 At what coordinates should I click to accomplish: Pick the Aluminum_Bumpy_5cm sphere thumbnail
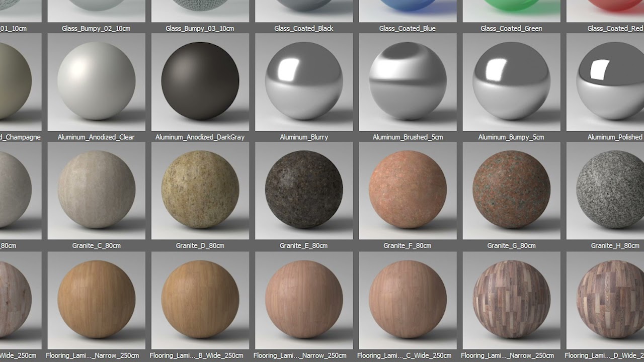click(x=511, y=82)
